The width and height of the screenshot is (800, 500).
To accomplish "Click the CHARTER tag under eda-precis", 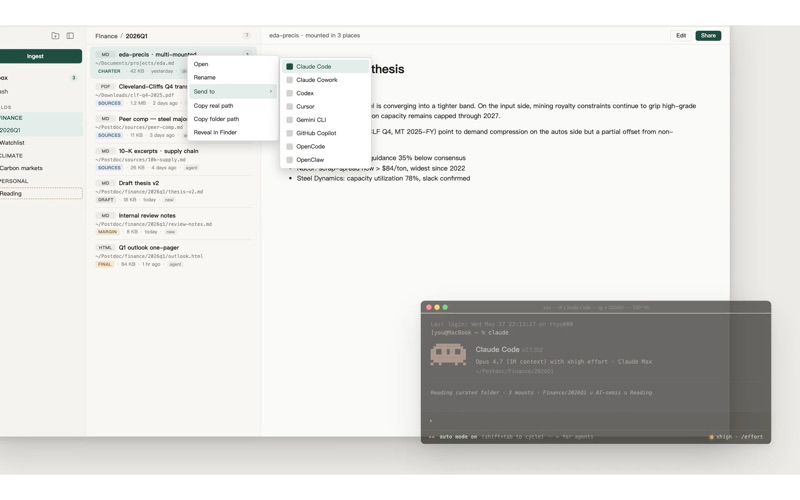I will click(x=109, y=71).
